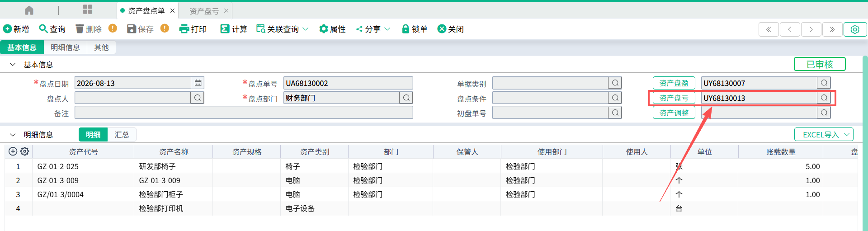
Task: Open the 其他 tab
Action: pos(101,47)
